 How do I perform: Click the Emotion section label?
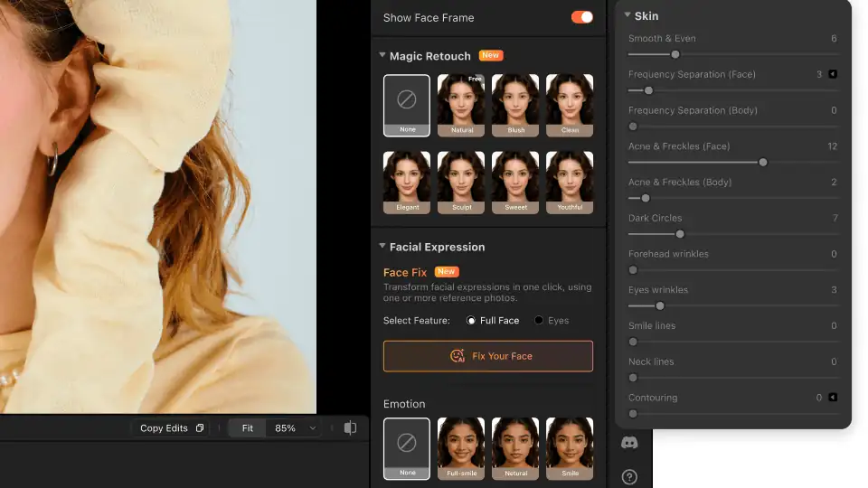404,404
